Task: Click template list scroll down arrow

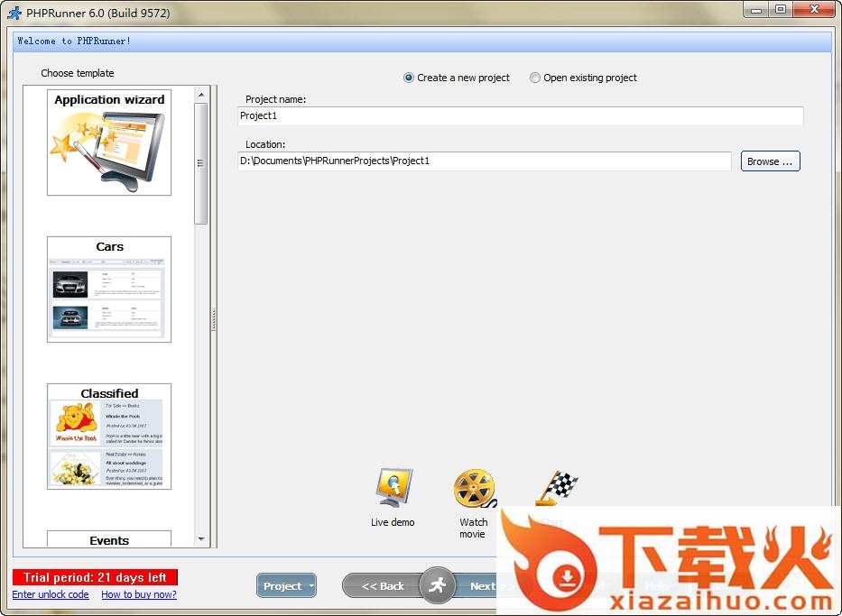Action: pyautogui.click(x=201, y=538)
